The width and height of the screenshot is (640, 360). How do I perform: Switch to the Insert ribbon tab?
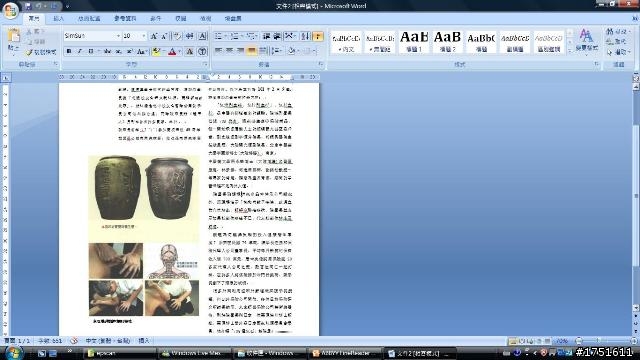(x=58, y=19)
